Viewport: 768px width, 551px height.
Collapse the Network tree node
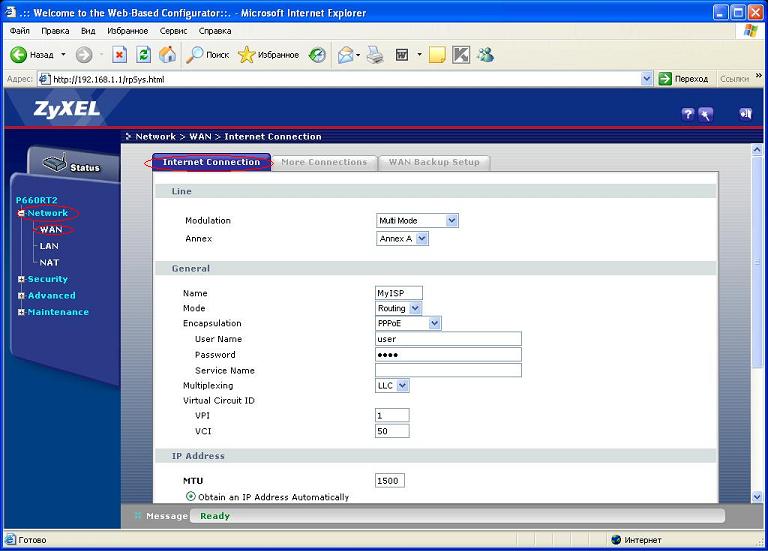click(x=21, y=213)
